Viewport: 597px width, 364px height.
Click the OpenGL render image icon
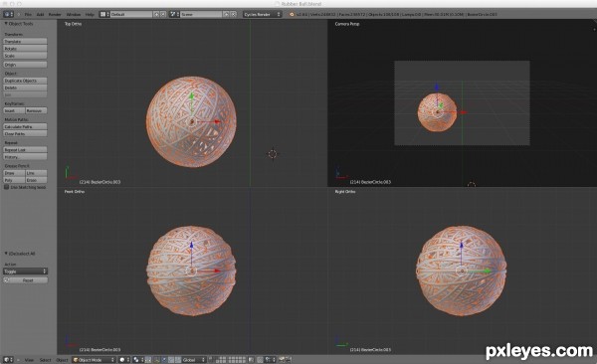[282, 360]
